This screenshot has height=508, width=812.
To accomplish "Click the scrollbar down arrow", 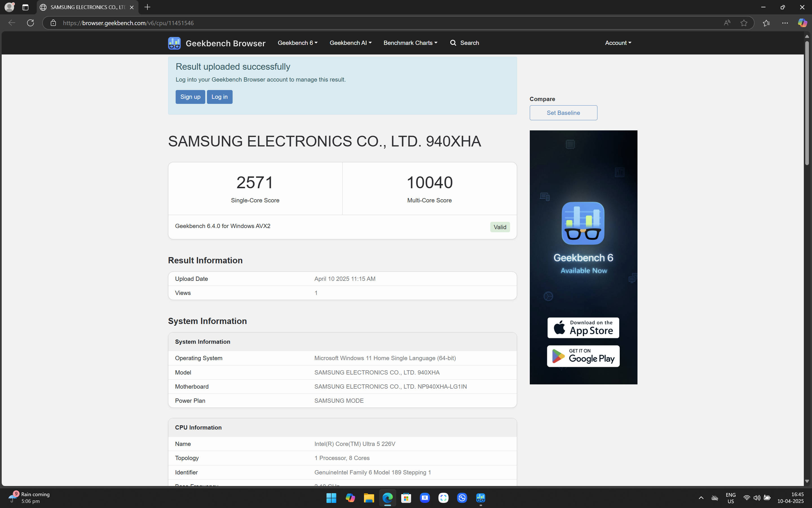I will click(x=807, y=481).
